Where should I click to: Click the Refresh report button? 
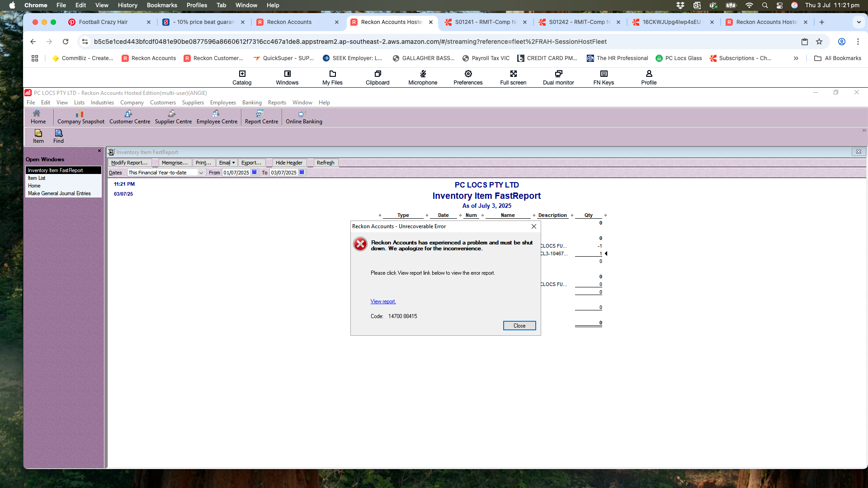click(x=325, y=163)
